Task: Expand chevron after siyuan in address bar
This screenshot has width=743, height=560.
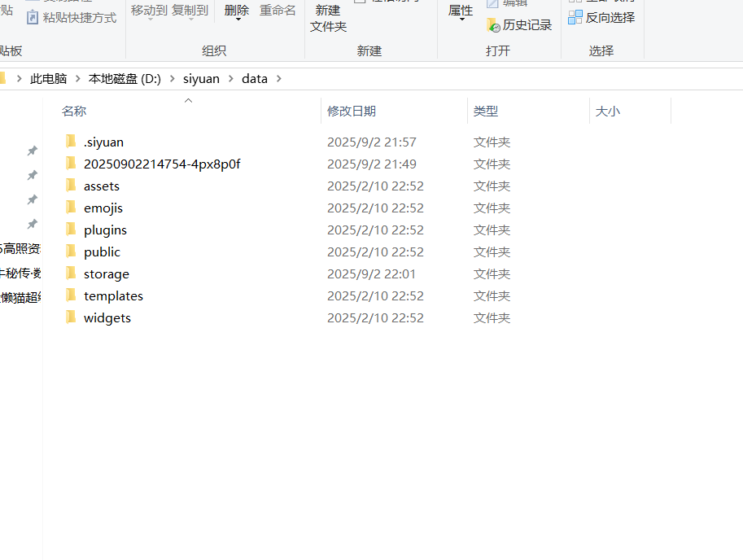Action: pyautogui.click(x=231, y=79)
